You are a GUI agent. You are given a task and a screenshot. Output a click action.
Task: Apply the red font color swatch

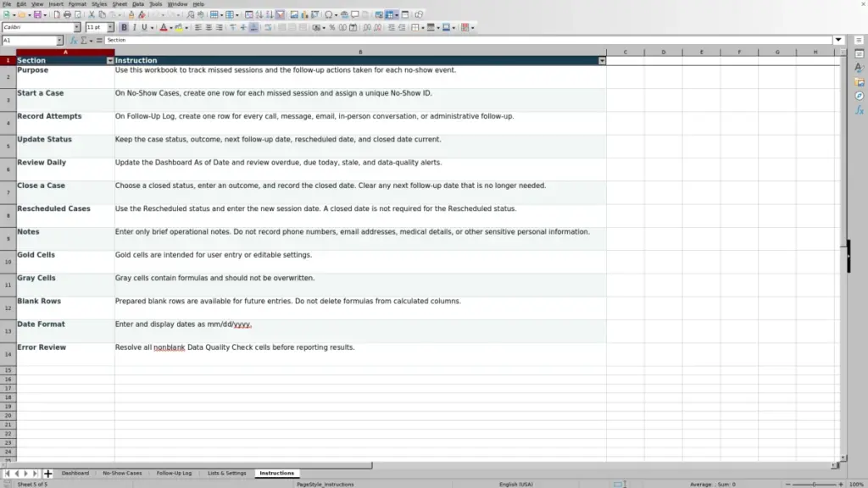pyautogui.click(x=164, y=28)
